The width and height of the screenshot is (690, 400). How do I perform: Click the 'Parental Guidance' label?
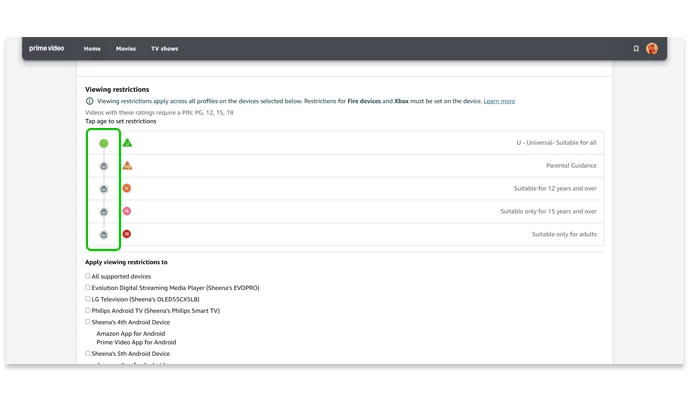[571, 165]
